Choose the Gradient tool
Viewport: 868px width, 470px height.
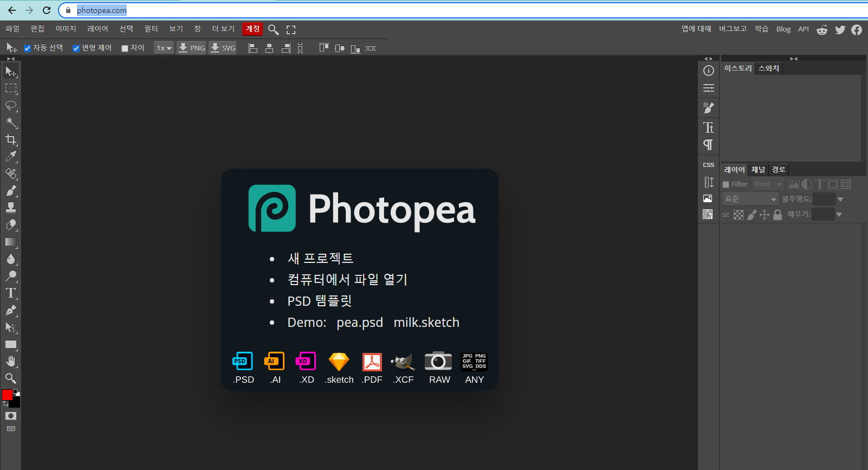coord(11,242)
